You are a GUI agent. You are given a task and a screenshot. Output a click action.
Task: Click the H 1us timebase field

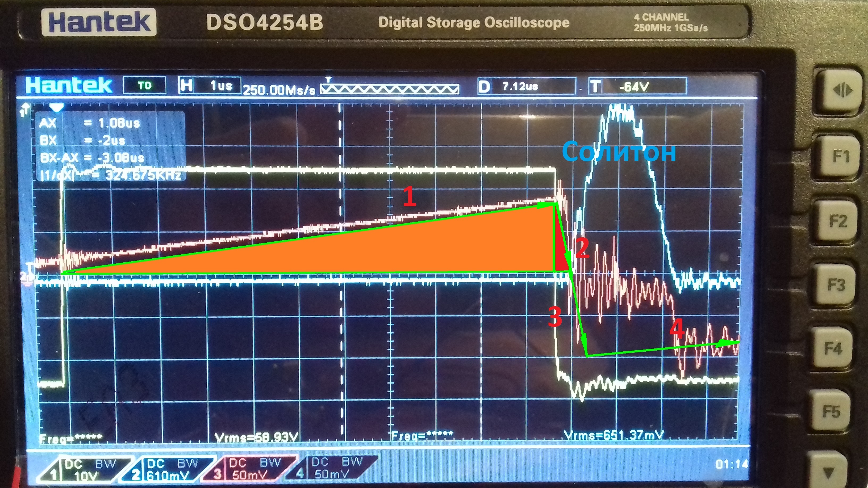pyautogui.click(x=210, y=86)
